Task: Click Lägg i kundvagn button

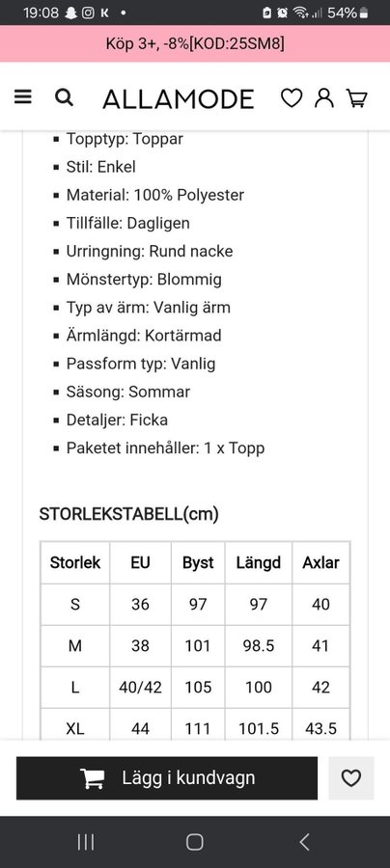Action: pos(167,777)
